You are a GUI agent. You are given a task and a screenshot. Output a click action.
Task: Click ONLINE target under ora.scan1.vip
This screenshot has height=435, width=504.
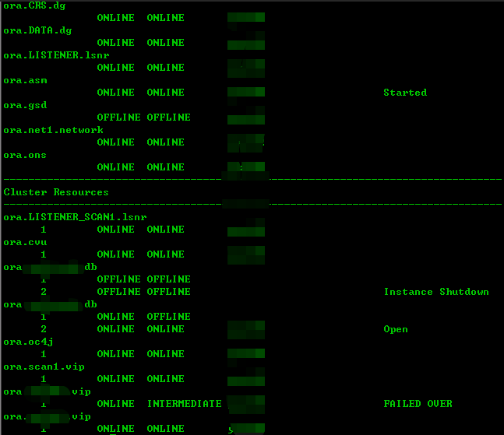click(x=115, y=379)
